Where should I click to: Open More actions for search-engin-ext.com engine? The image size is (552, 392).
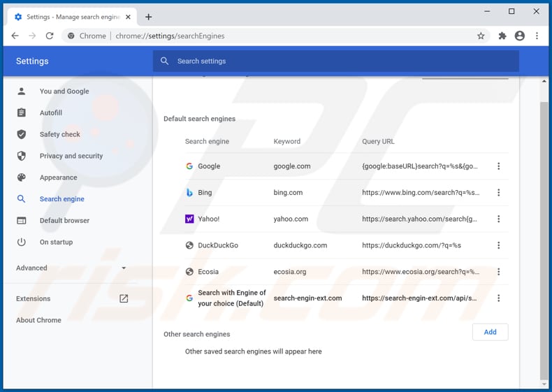[x=498, y=298]
